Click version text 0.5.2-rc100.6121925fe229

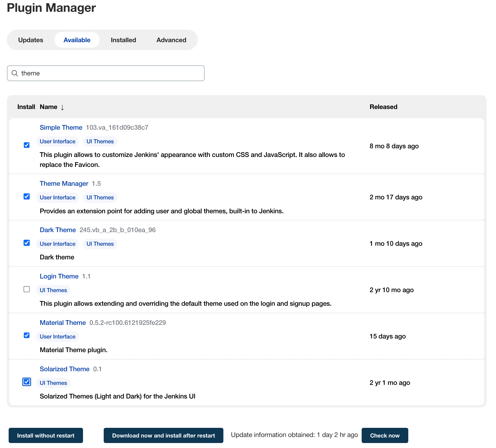pyautogui.click(x=128, y=323)
